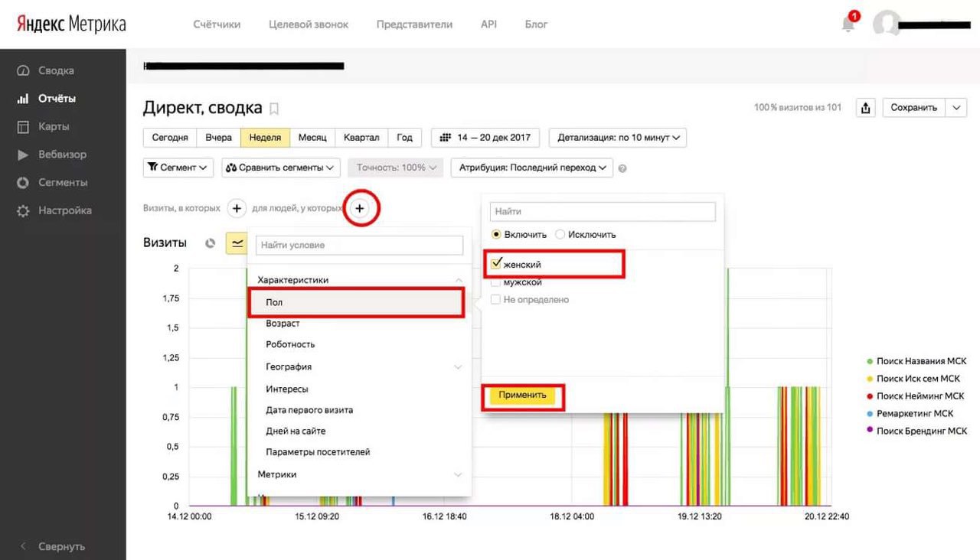Expand the География item
Image resolution: width=980 pixels, height=560 pixels.
coord(459,367)
